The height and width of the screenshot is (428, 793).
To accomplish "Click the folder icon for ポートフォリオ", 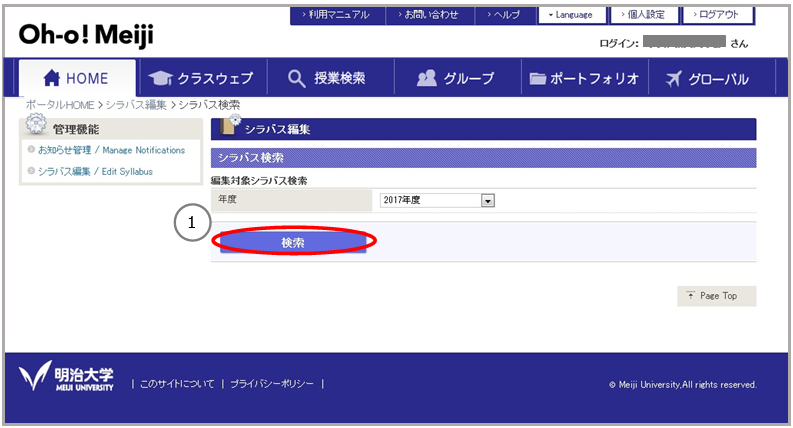I will pos(538,79).
